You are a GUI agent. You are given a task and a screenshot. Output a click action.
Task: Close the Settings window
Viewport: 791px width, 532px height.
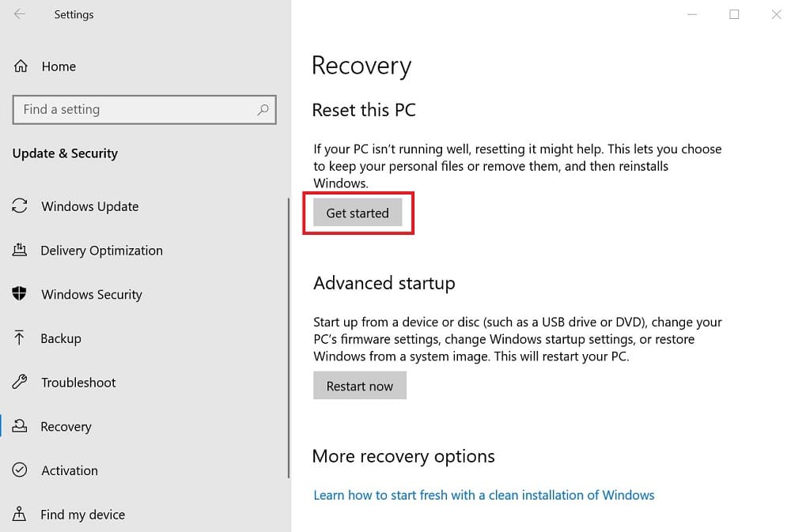(x=777, y=14)
